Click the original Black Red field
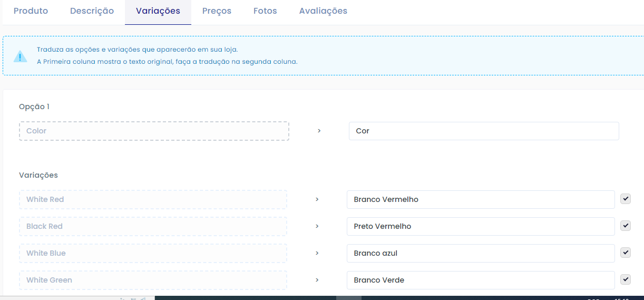The width and height of the screenshot is (644, 300). 153,226
